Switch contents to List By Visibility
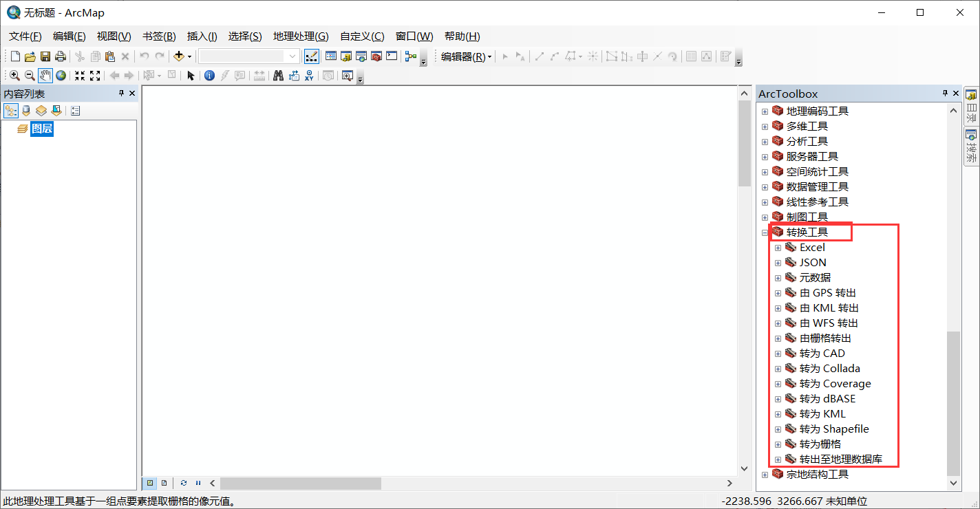This screenshot has height=509, width=980. (x=41, y=111)
